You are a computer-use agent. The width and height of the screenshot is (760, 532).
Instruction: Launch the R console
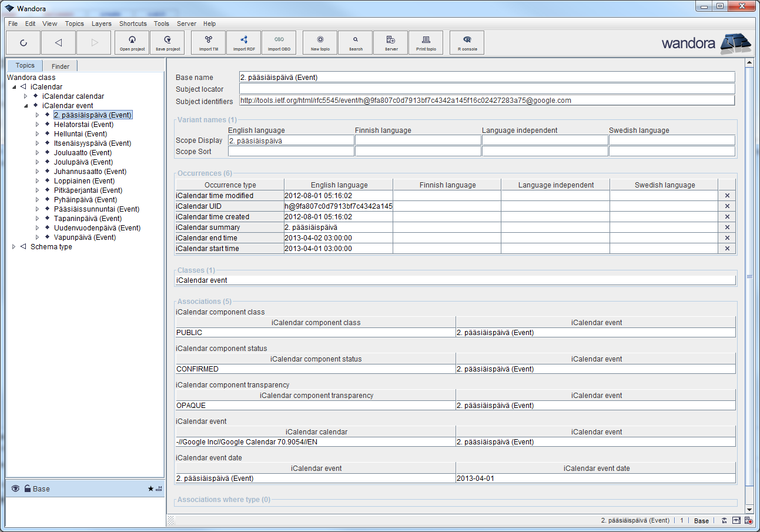point(467,42)
